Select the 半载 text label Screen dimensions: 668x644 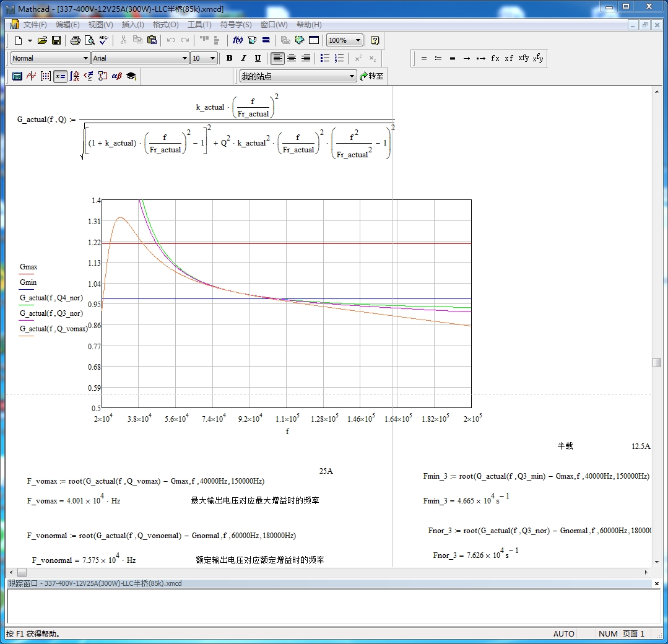[x=565, y=446]
